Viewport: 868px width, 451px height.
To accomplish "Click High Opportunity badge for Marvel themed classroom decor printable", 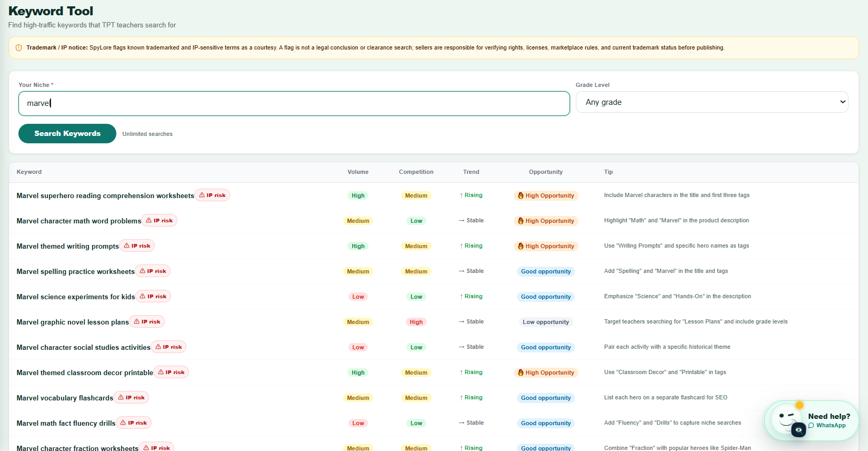I will [546, 372].
